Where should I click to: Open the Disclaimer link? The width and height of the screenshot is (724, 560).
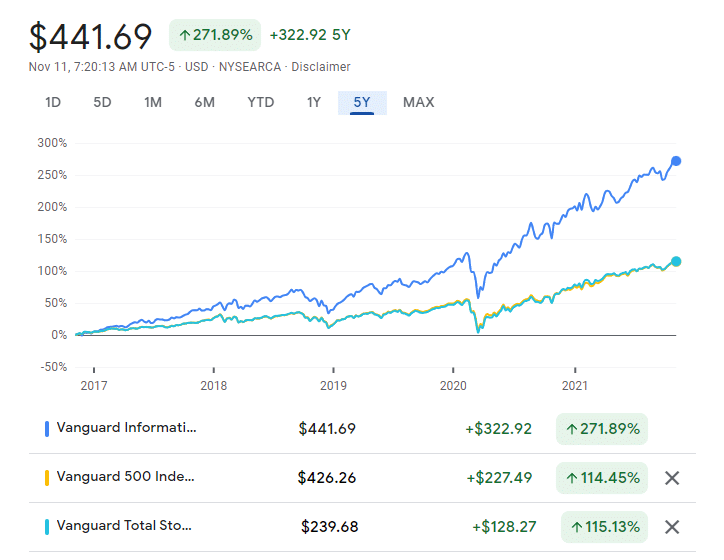click(x=321, y=67)
